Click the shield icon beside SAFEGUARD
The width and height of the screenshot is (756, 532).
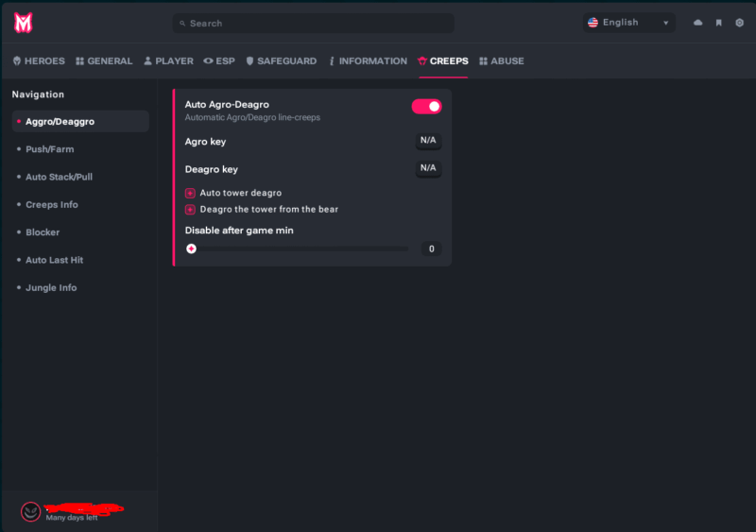pos(249,60)
